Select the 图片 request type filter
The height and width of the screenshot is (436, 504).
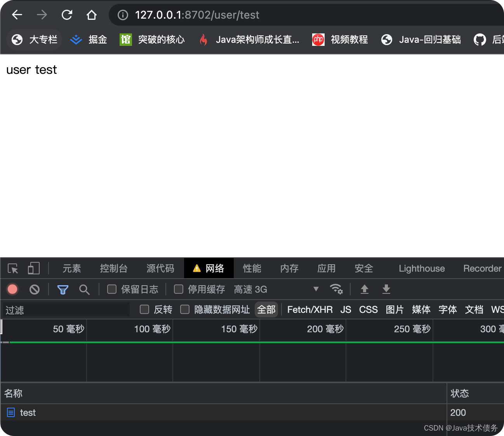click(395, 309)
